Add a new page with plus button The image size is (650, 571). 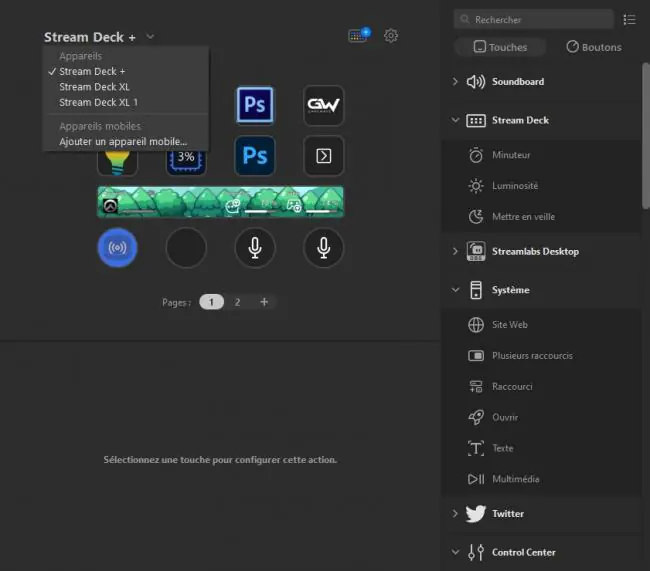tap(264, 302)
